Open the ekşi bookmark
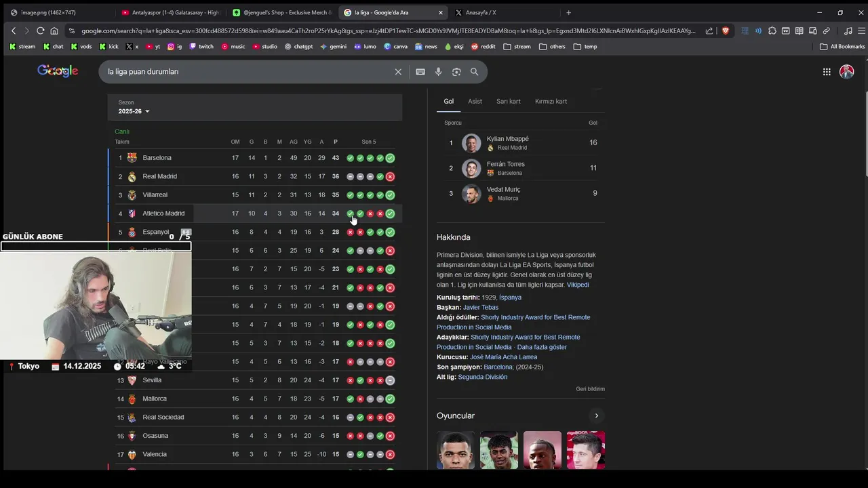Image resolution: width=868 pixels, height=488 pixels. [454, 47]
